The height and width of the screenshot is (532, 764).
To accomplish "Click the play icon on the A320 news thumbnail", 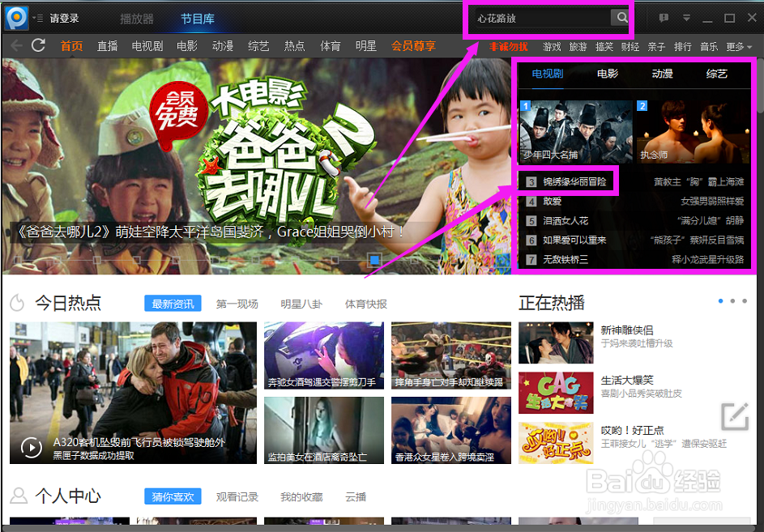I will [x=32, y=446].
